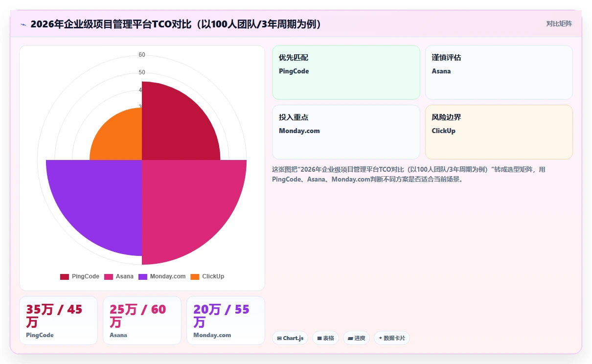Click the 进度 tag
Screen dimensions: 592x364
point(356,338)
